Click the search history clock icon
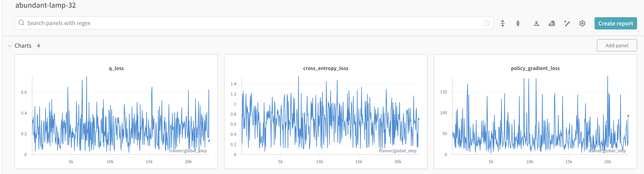 tap(487, 23)
